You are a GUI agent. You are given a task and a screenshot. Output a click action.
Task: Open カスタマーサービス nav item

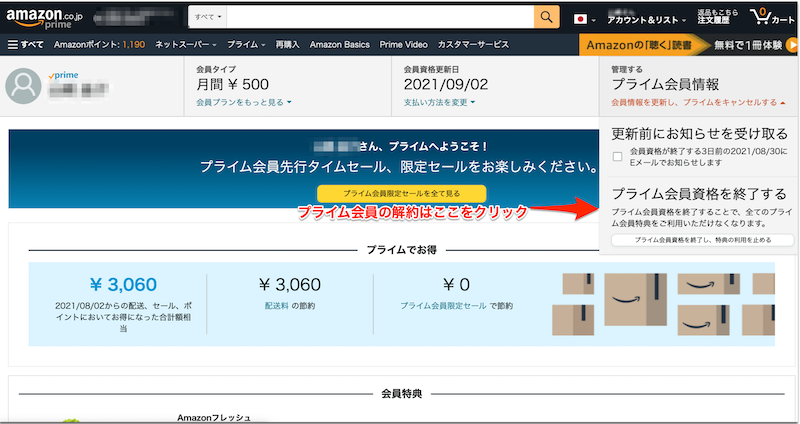(x=473, y=45)
